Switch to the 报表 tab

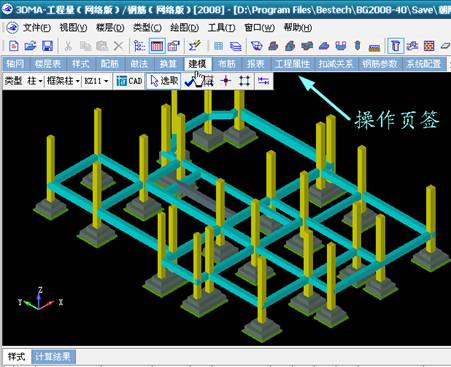click(256, 64)
